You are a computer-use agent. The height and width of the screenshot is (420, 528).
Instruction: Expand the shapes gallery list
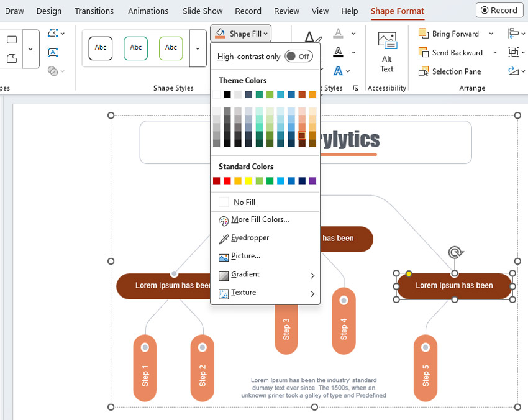pyautogui.click(x=30, y=49)
